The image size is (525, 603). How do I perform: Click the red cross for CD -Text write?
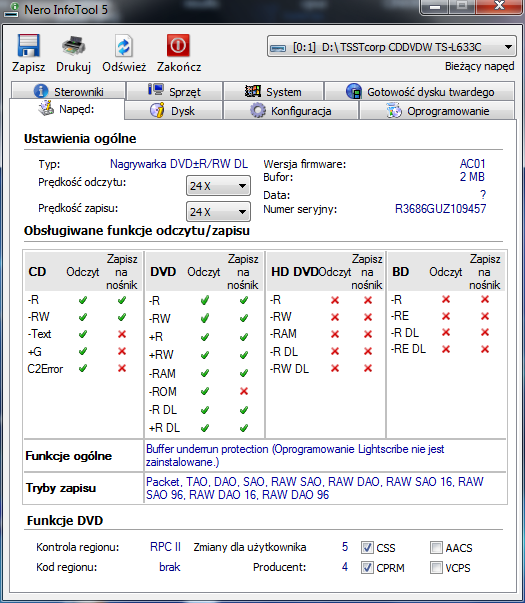122,334
